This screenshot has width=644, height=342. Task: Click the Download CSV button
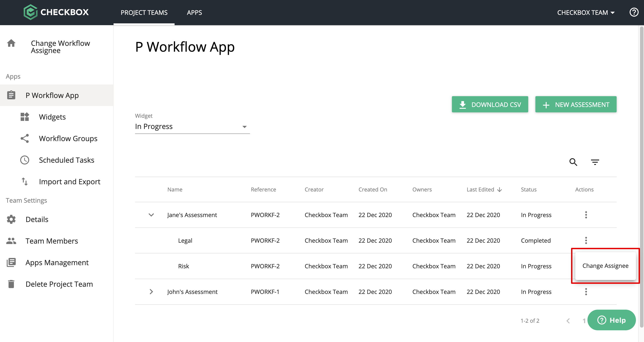pos(490,104)
